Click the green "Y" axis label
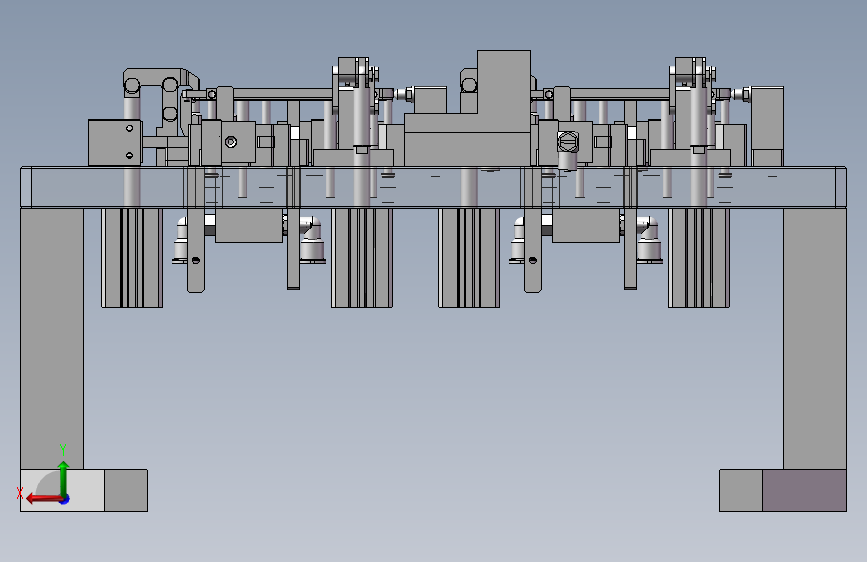The height and width of the screenshot is (562, 867). [63, 449]
